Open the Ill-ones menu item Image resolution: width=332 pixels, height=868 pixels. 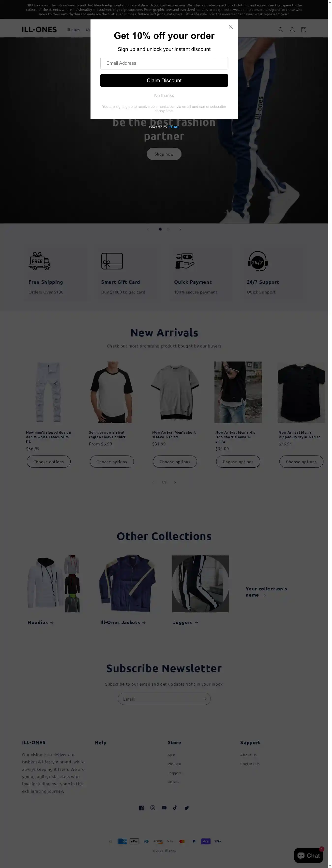pos(73,30)
